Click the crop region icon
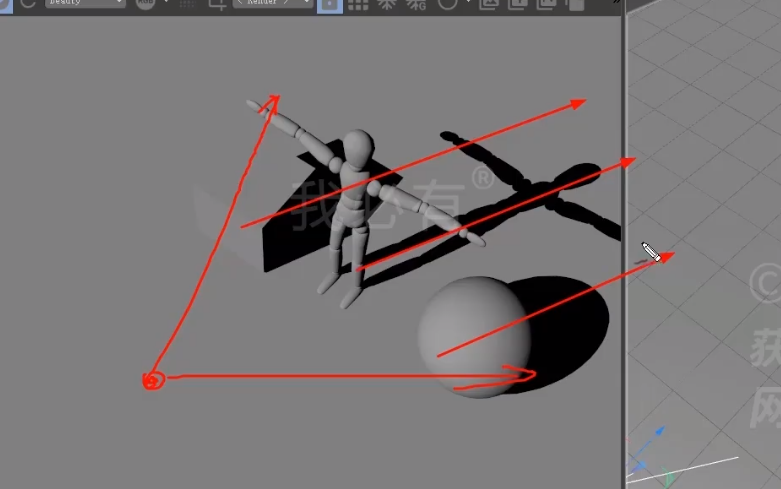Image resolution: width=781 pixels, height=489 pixels. coord(217,4)
